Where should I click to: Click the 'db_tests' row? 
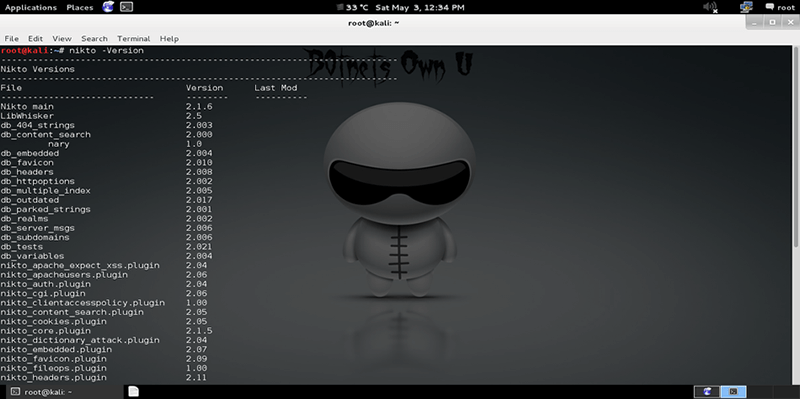coord(106,247)
